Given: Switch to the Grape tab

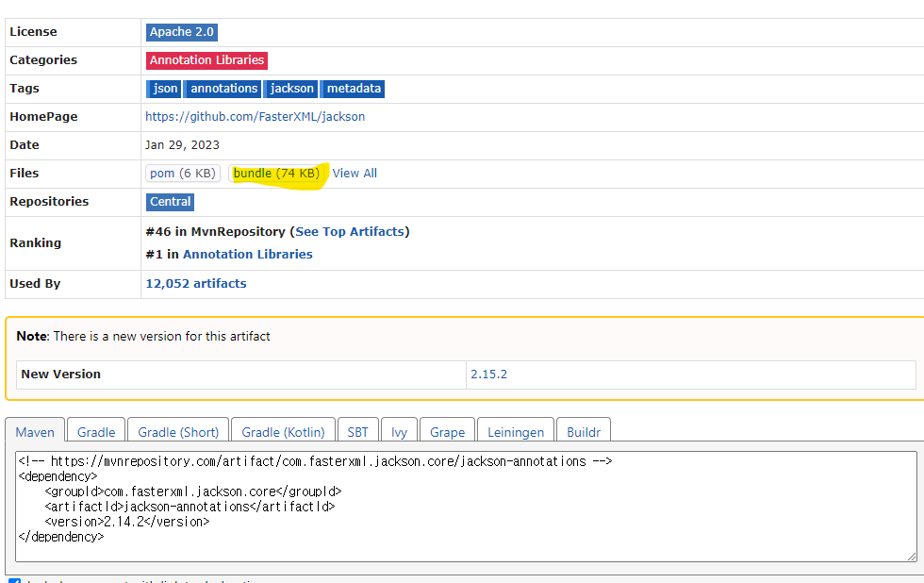Looking at the screenshot, I should tap(447, 432).
